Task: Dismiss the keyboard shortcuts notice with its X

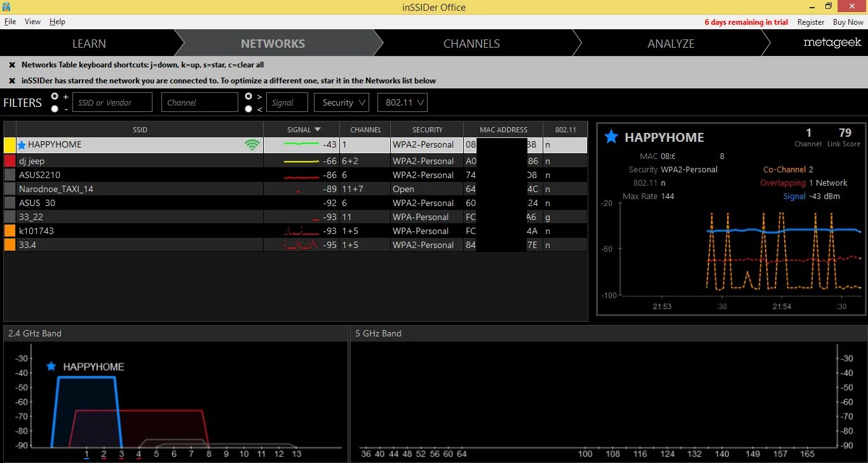Action: click(x=11, y=65)
